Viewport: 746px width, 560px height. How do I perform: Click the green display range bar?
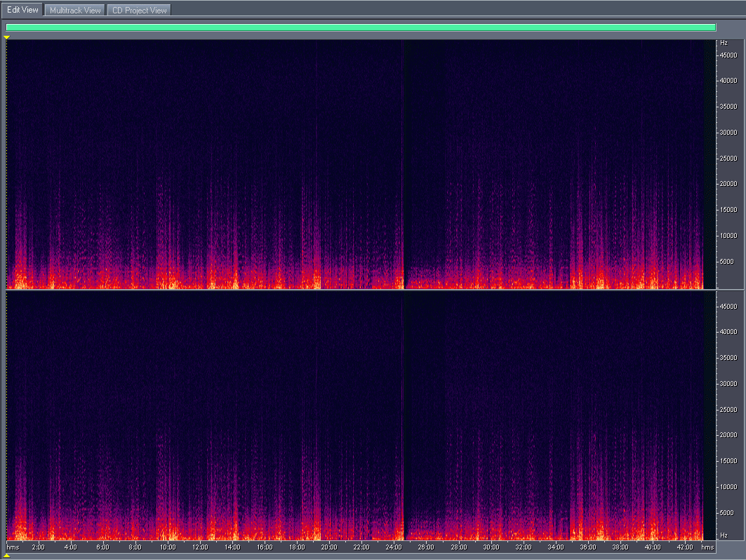361,27
